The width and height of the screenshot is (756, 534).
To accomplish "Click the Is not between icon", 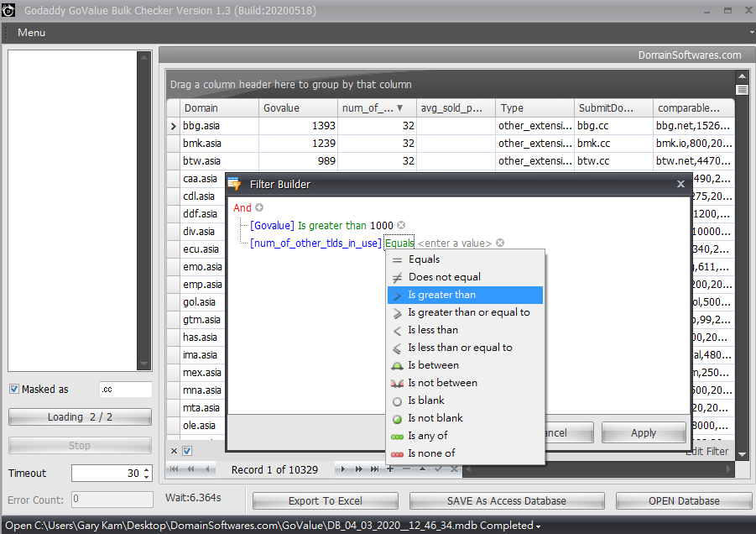I will [397, 384].
